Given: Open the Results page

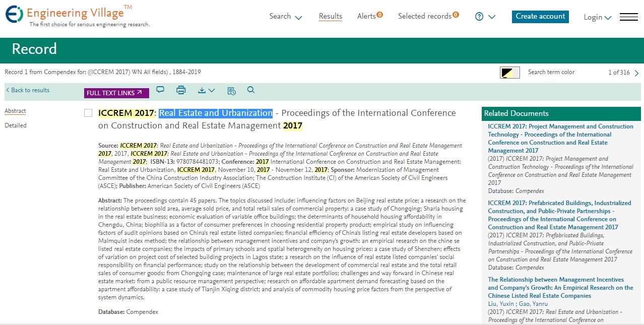Looking at the screenshot, I should coord(331,16).
